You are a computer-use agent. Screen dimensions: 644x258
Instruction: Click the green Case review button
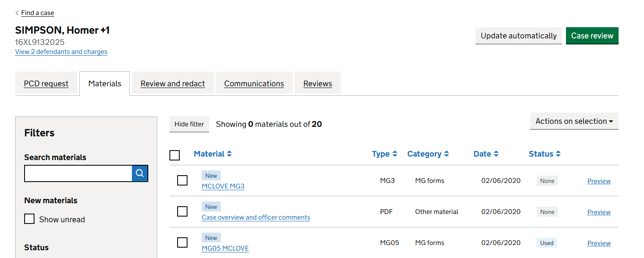[x=592, y=36]
